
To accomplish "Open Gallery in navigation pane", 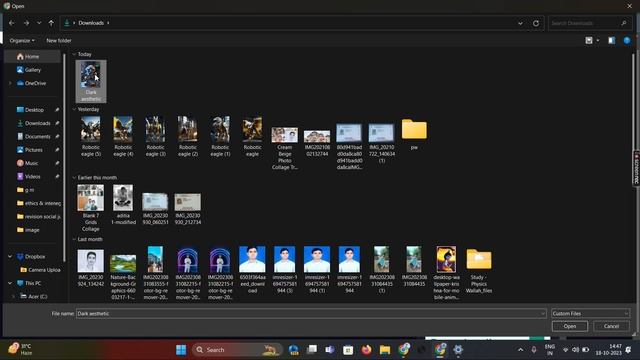I will [29, 70].
